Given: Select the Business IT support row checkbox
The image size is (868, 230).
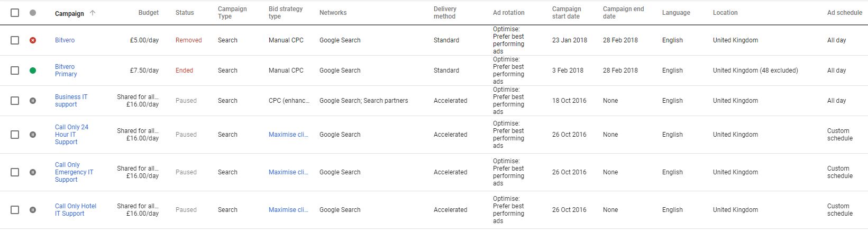Looking at the screenshot, I should [15, 101].
